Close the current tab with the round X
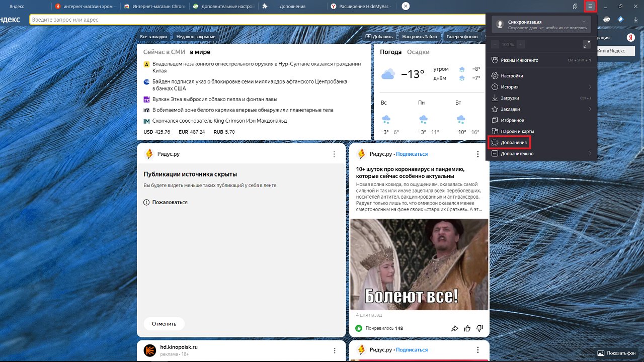This screenshot has height=362, width=644. pyautogui.click(x=406, y=6)
